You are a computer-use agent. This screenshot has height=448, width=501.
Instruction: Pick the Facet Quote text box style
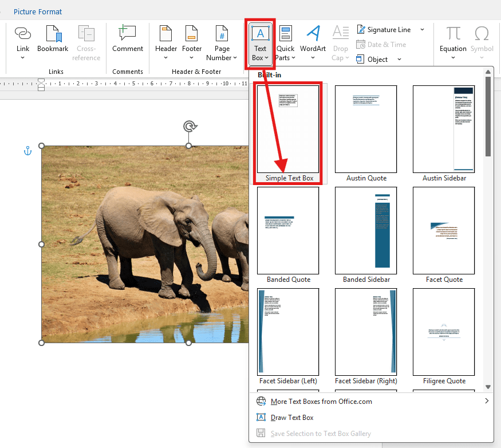(444, 230)
